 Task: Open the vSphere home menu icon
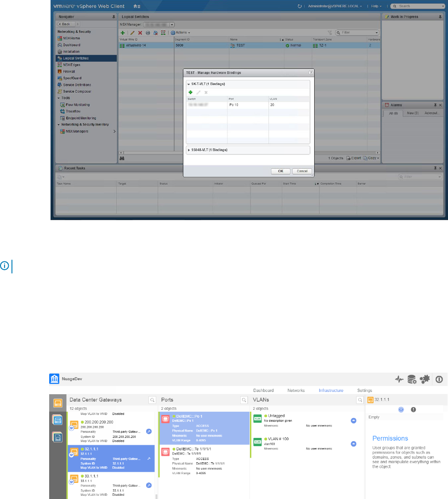pyautogui.click(x=137, y=6)
